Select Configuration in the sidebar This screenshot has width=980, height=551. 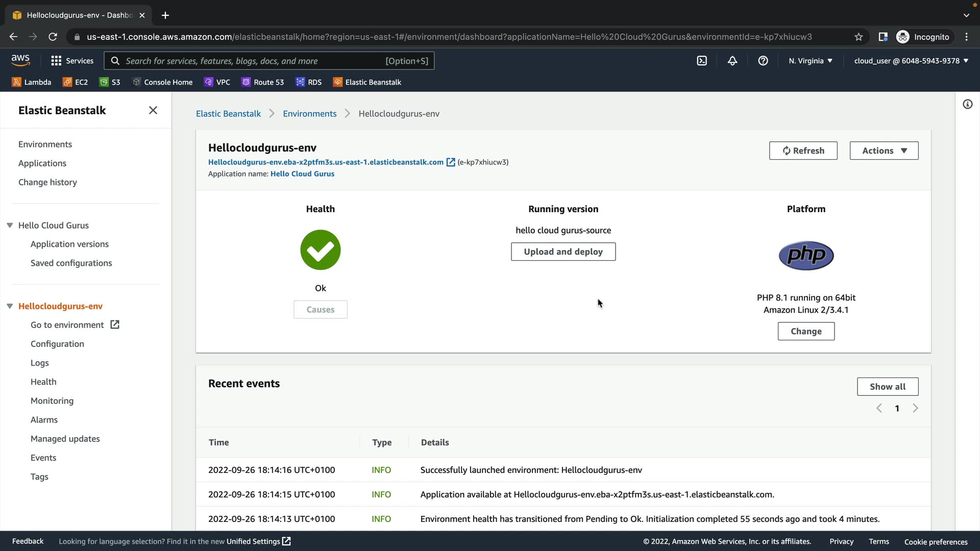(57, 344)
